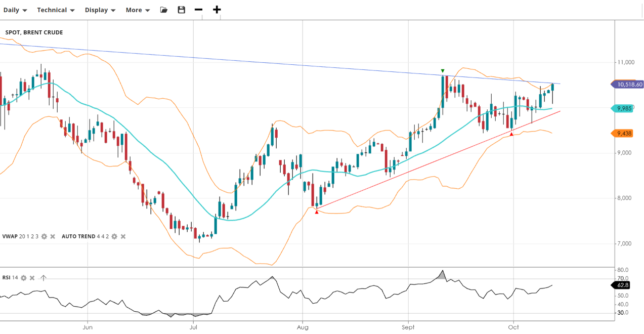Click the SPOT, BRENT CRUDE title
644x334 pixels.
[x=34, y=32]
